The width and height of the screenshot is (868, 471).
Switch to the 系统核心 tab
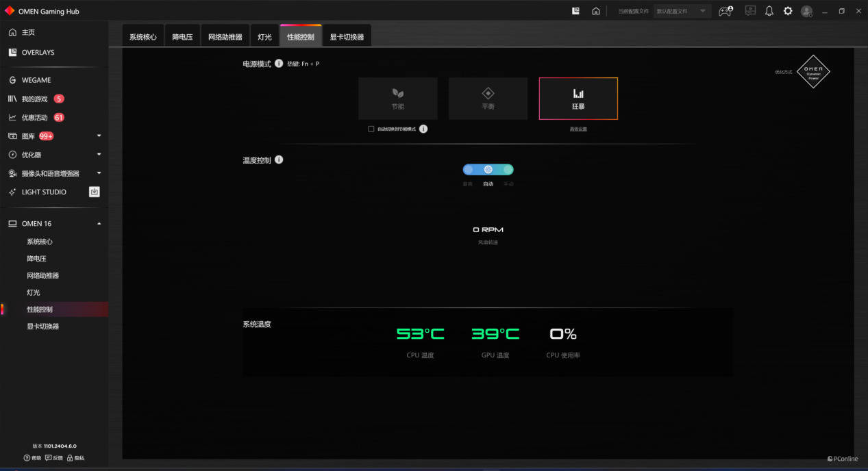tap(143, 37)
